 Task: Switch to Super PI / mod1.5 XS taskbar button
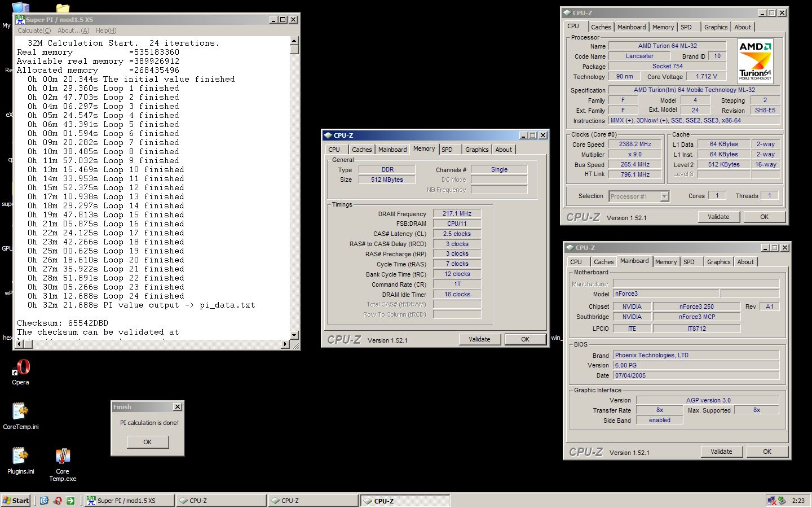[129, 501]
